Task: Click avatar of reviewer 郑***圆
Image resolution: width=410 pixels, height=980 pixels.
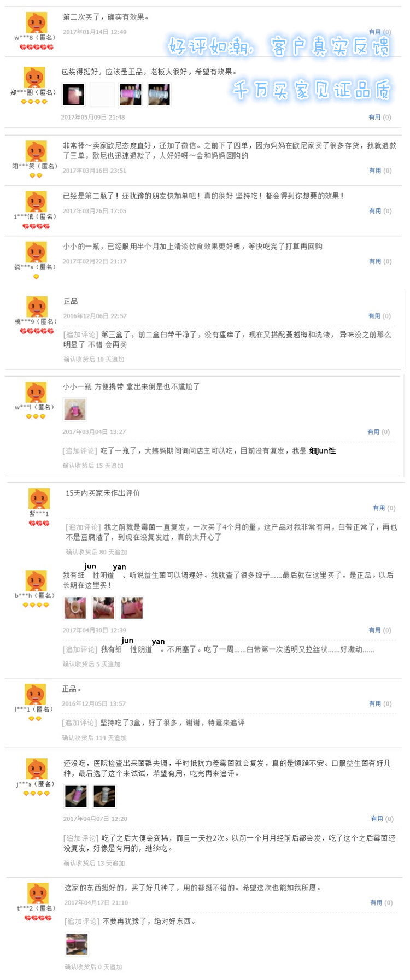Action: [x=34, y=77]
